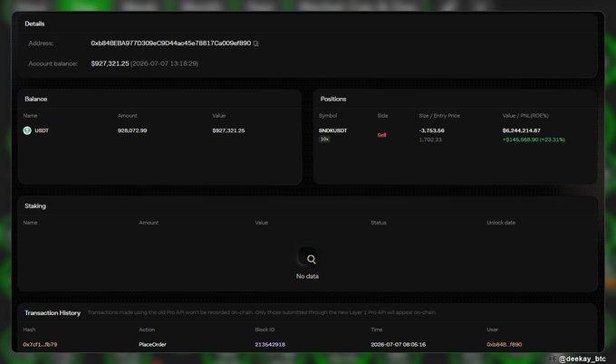The width and height of the screenshot is (616, 364).
Task: Click the Positions panel heading
Action: click(333, 99)
